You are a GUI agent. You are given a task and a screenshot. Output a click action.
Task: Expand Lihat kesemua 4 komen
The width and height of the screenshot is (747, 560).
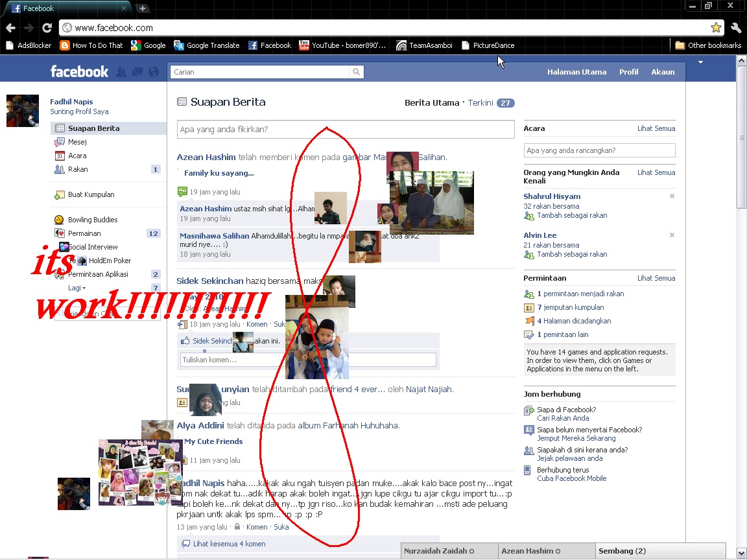[x=229, y=544]
